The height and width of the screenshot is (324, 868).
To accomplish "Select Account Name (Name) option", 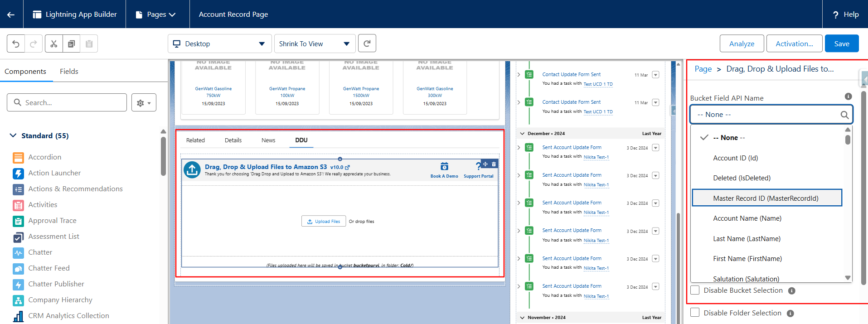I will (766, 218).
